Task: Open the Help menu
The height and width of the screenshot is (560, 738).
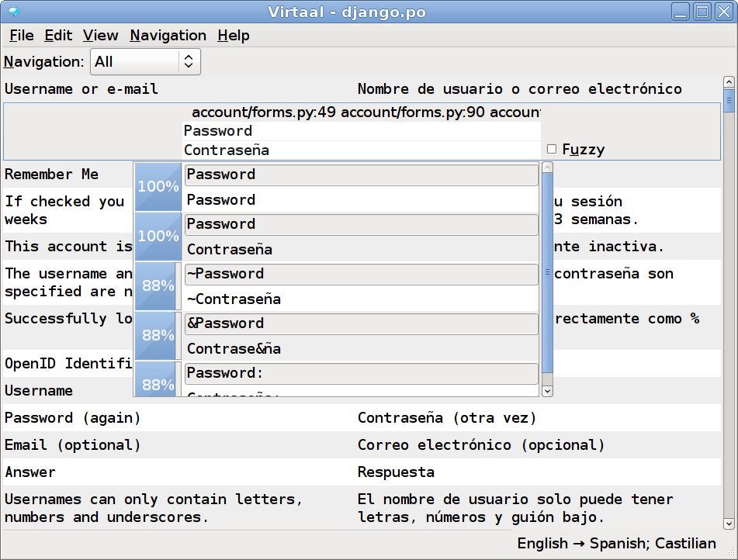Action: (233, 36)
